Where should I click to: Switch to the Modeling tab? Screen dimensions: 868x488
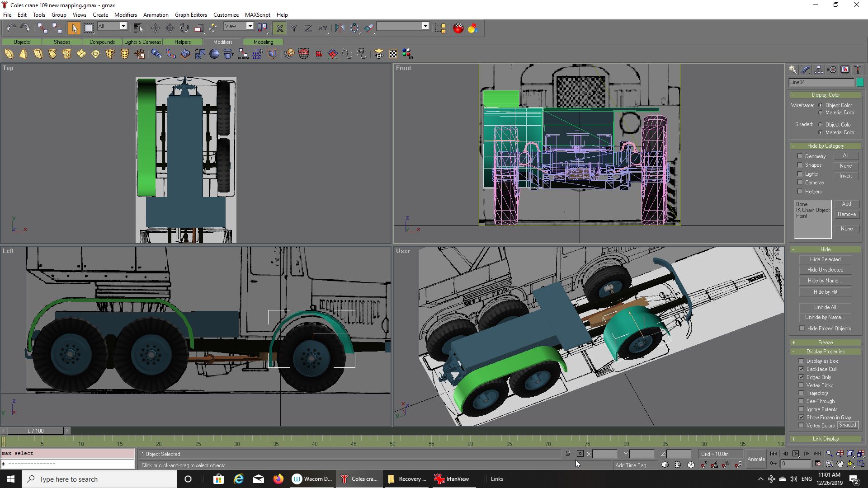tap(263, 42)
